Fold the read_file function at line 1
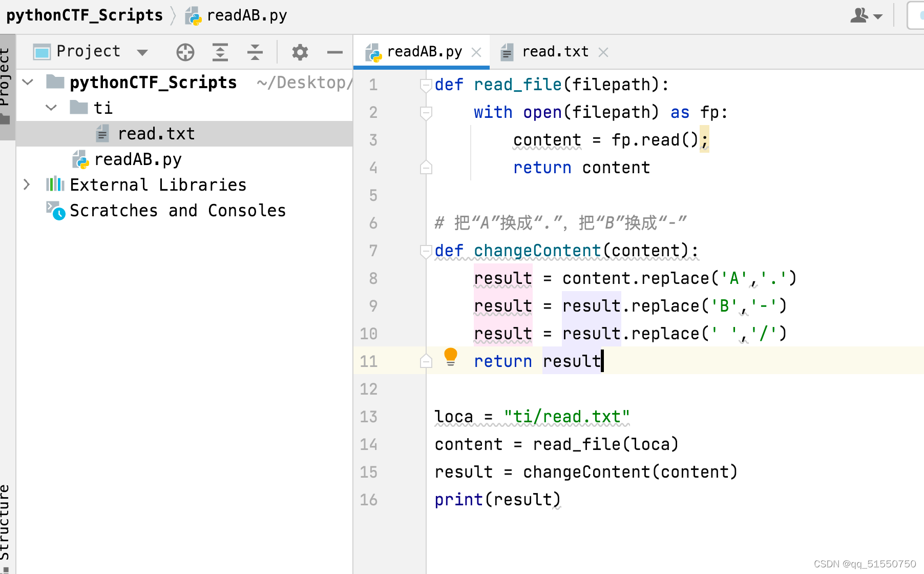Image resolution: width=924 pixels, height=574 pixels. coord(426,85)
